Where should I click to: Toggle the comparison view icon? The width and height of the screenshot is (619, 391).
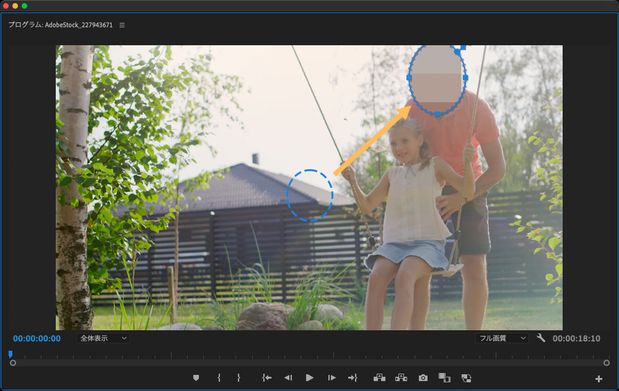pyautogui.click(x=445, y=378)
